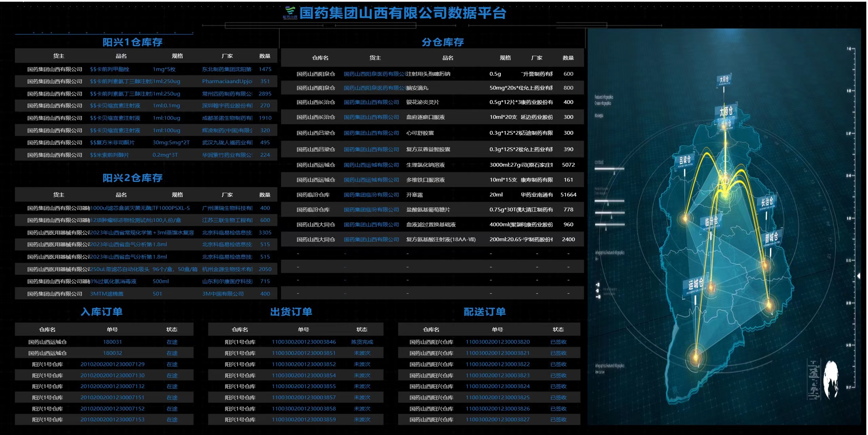Click 已签收 status for order 11003002001230003824
This screenshot has width=868, height=435.
[559, 386]
